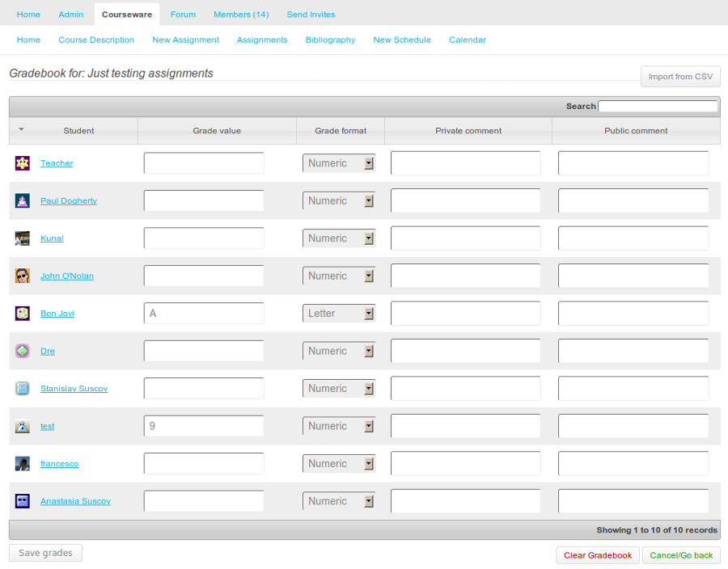Open Grade format dropdown for test
The image size is (728, 569).
(339, 426)
